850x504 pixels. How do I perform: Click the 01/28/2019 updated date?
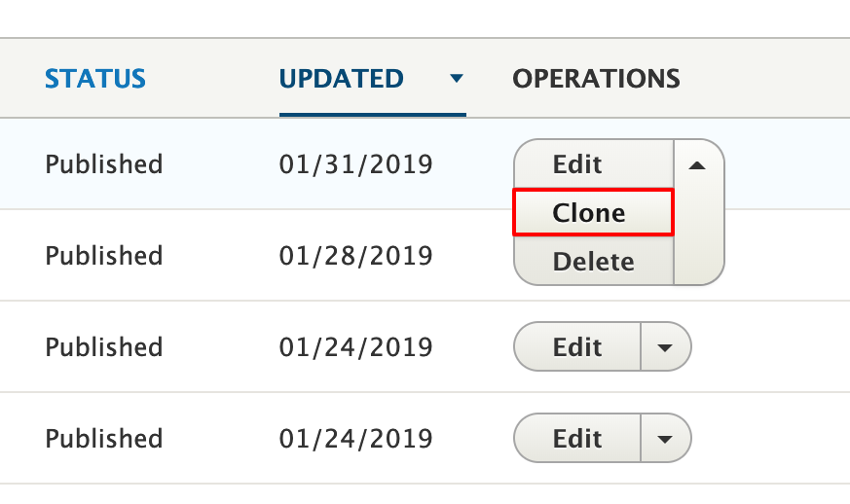(355, 256)
